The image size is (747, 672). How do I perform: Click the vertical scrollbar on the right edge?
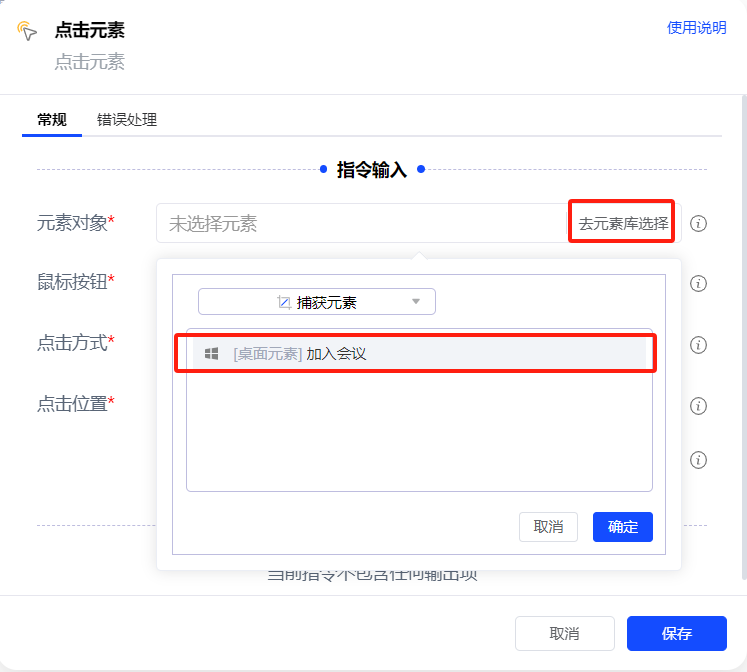coord(742,330)
